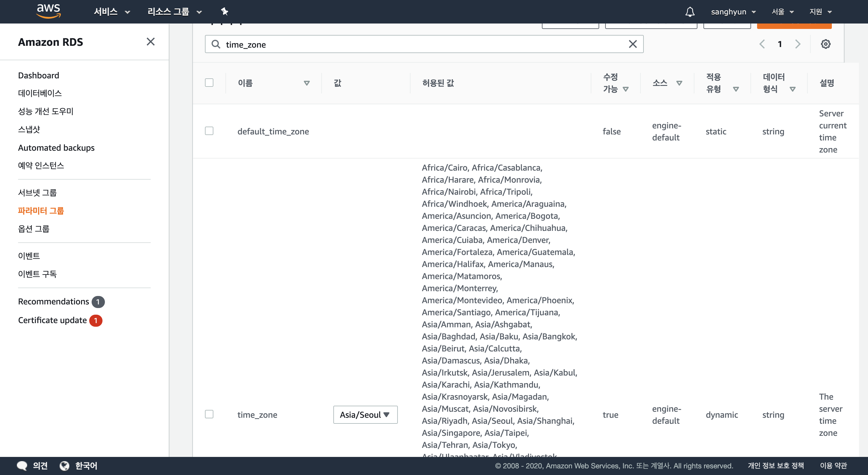
Task: Toggle the select-all header checkbox
Action: point(209,83)
